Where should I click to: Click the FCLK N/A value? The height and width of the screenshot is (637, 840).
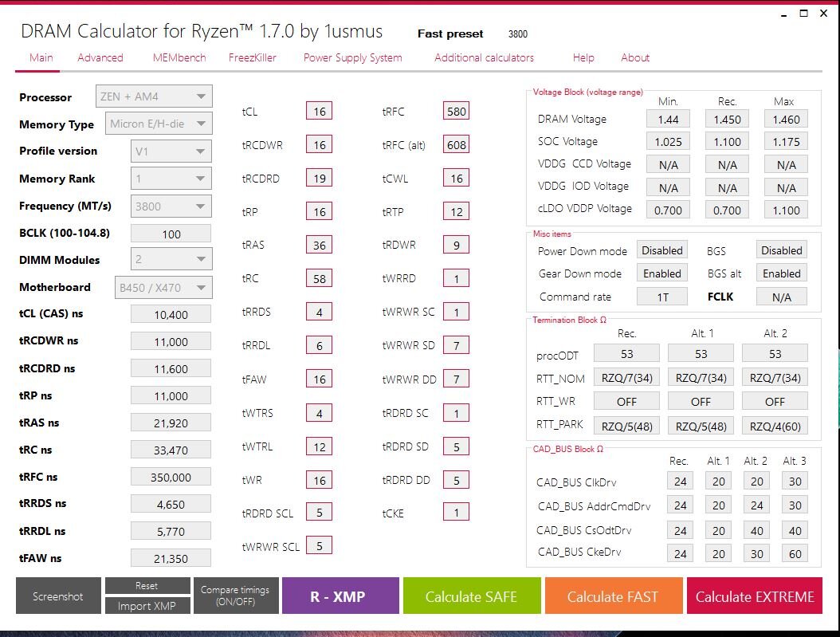[782, 297]
